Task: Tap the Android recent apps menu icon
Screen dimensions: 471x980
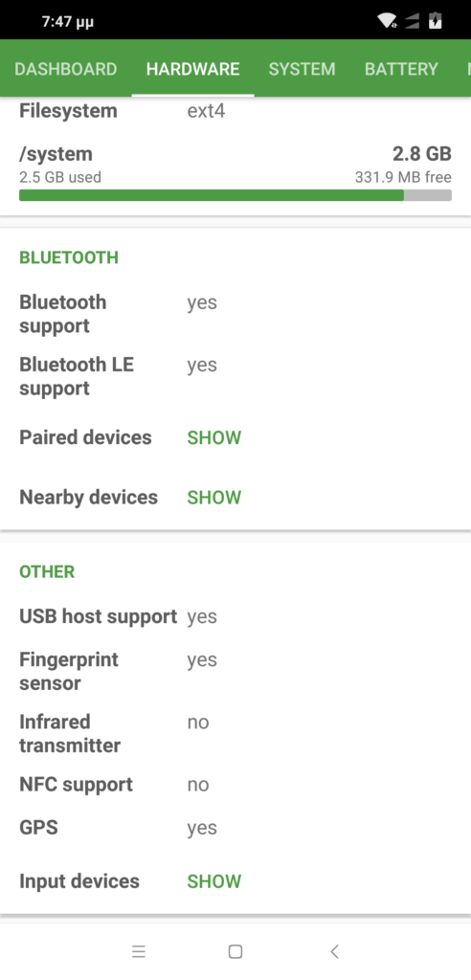Action: [x=139, y=951]
